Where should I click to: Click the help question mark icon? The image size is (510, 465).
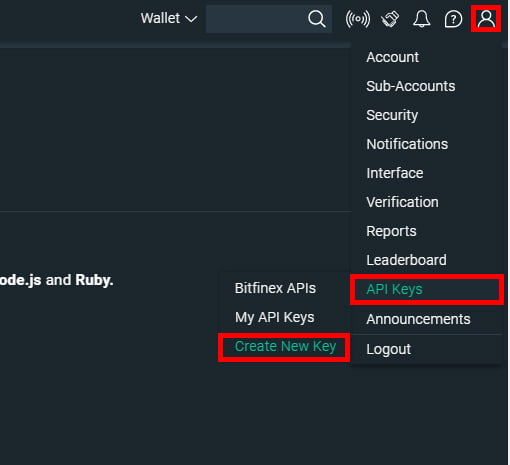coord(453,19)
